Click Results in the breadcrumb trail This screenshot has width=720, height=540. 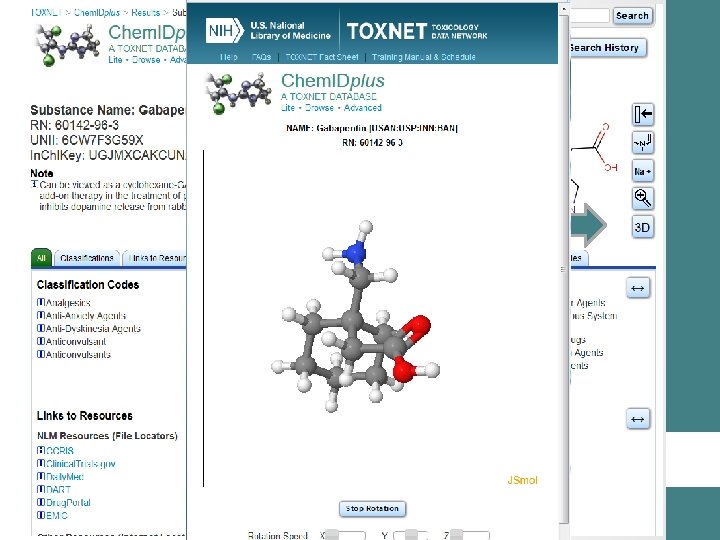(146, 12)
